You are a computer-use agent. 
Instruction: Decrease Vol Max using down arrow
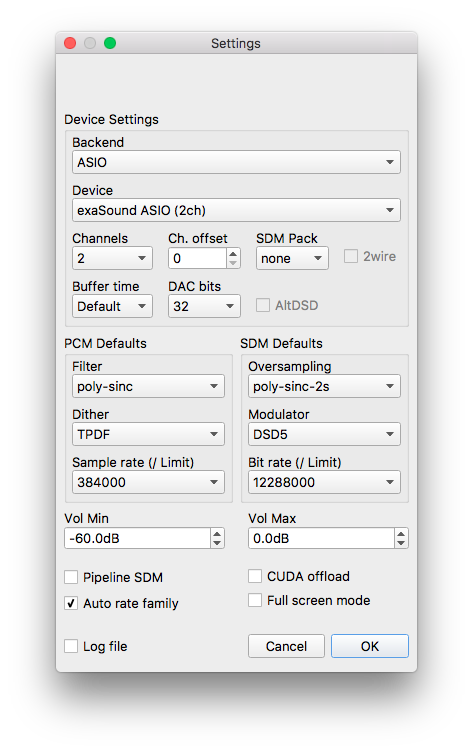(401, 543)
